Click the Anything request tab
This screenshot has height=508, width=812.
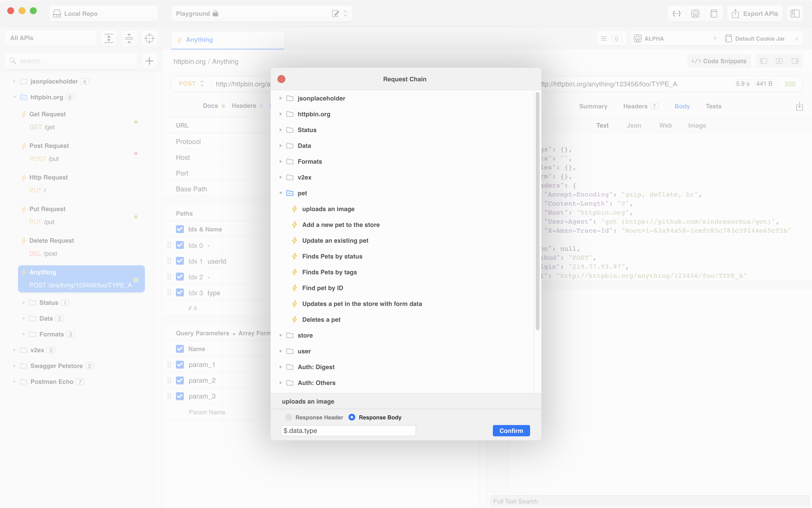(x=228, y=40)
